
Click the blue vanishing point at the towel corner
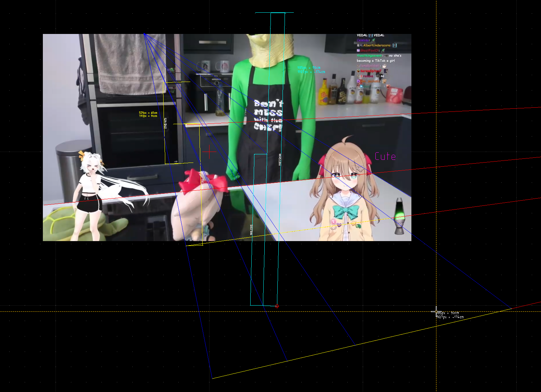coord(144,34)
